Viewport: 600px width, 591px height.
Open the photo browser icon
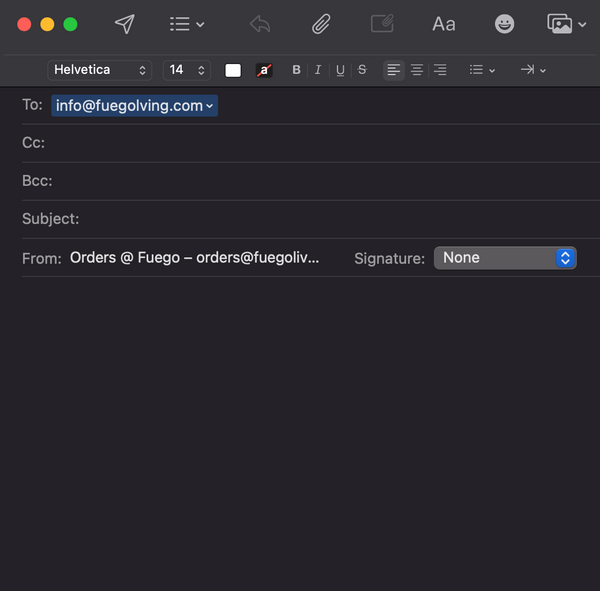(x=566, y=24)
